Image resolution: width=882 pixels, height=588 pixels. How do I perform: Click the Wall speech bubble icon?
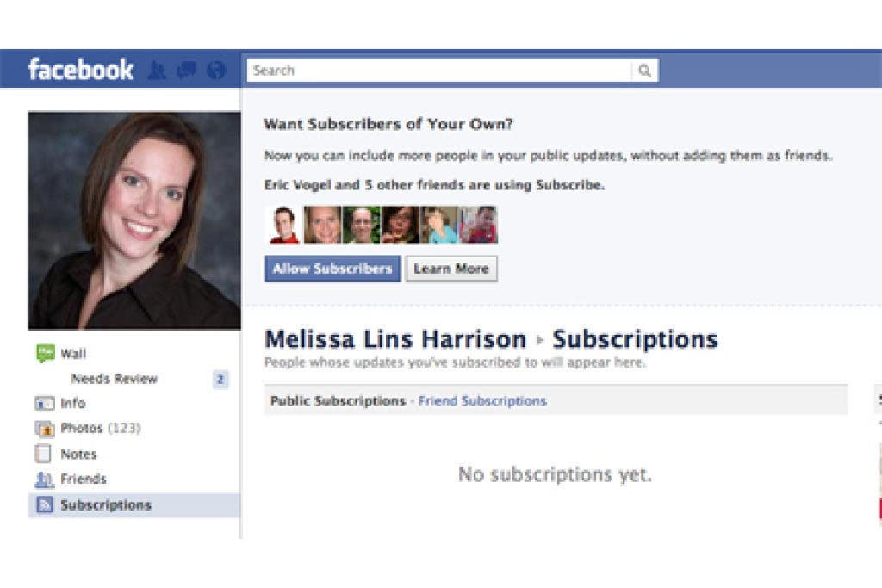coord(45,353)
